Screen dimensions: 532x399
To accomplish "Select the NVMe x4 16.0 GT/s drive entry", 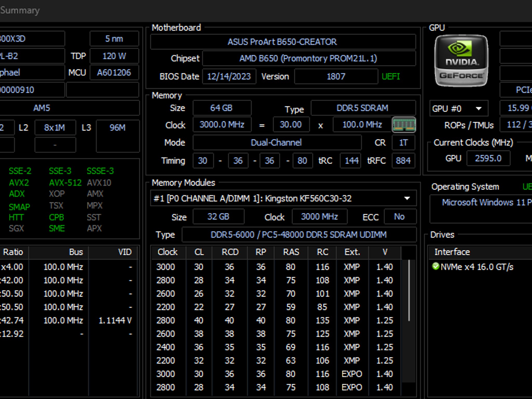I will [x=477, y=267].
